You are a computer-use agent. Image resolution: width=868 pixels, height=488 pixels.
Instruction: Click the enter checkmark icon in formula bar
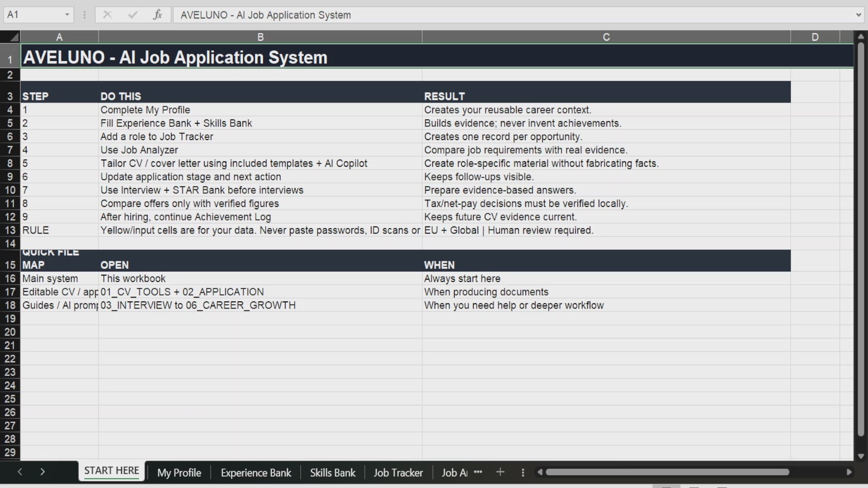[x=132, y=15]
